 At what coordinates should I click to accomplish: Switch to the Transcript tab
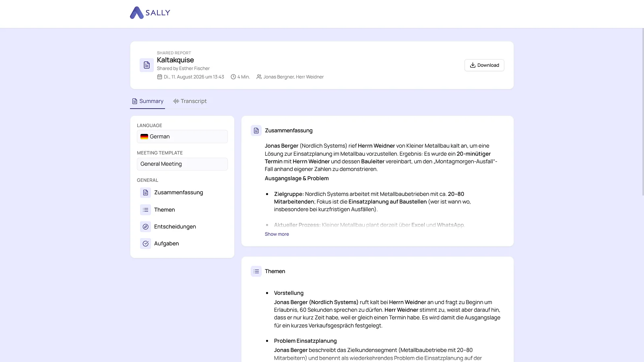pyautogui.click(x=190, y=101)
